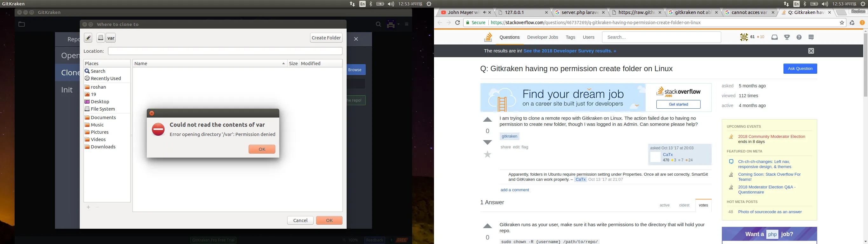Click the orange Chrome menu alert icon

(862, 23)
